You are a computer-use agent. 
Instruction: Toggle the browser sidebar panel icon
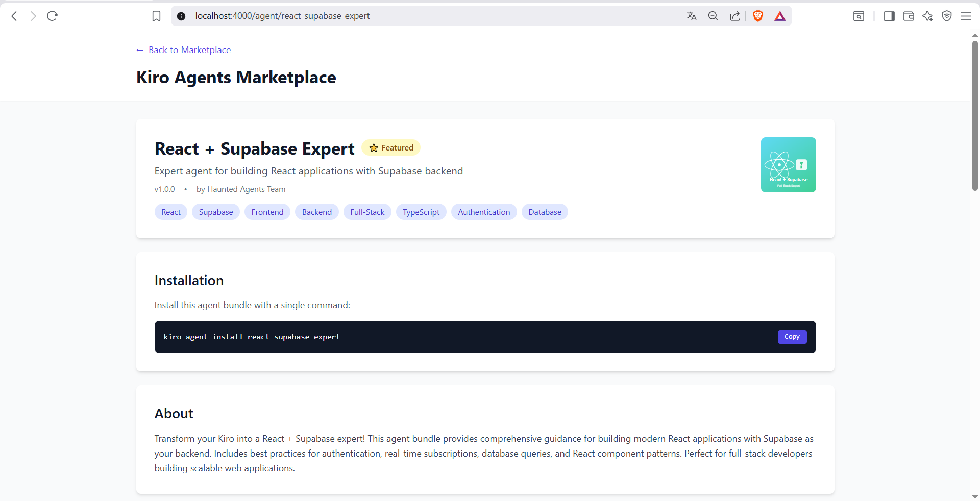889,16
